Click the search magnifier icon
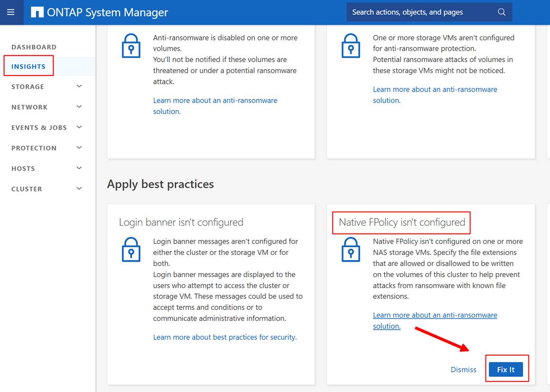The width and height of the screenshot is (550, 392). pos(501,12)
